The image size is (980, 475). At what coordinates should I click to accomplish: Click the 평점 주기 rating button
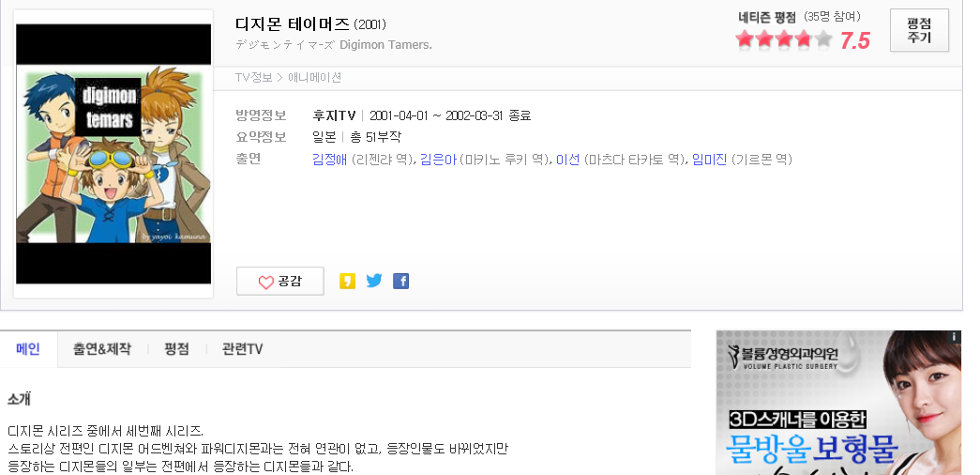[919, 30]
